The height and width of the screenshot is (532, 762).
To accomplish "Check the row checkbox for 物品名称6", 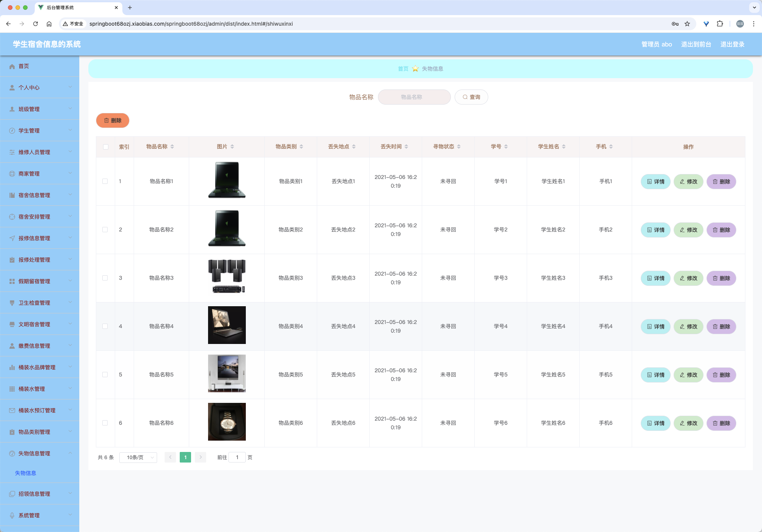I will point(105,423).
